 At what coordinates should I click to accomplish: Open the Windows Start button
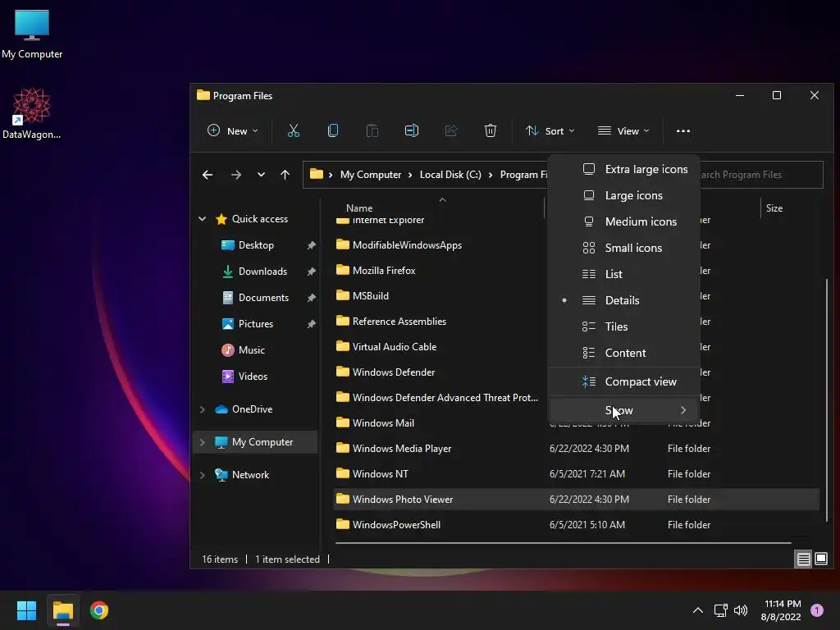pyautogui.click(x=26, y=610)
